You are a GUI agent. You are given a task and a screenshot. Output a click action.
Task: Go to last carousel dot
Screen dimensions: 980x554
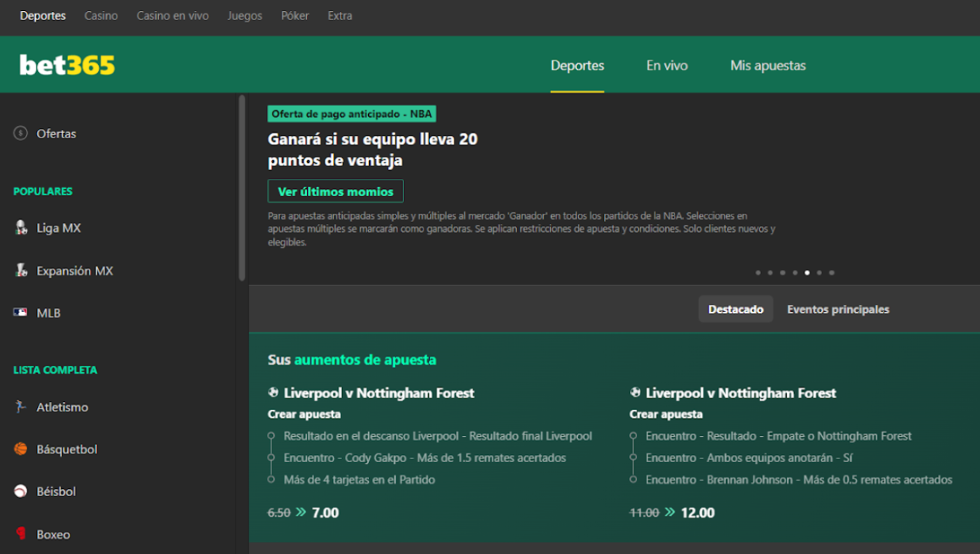click(x=831, y=272)
